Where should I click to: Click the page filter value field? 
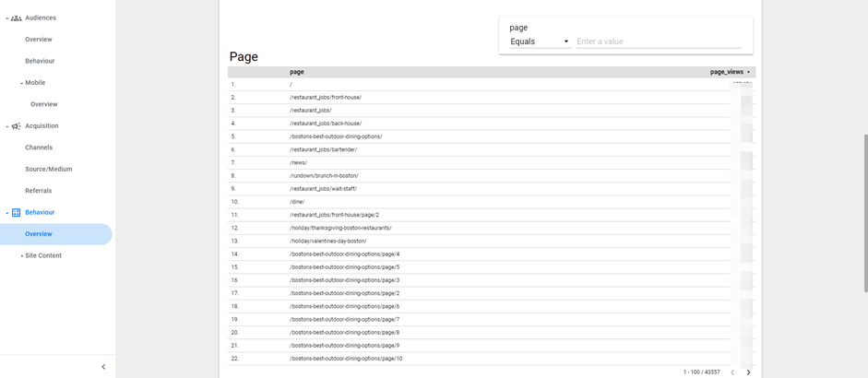pos(658,41)
